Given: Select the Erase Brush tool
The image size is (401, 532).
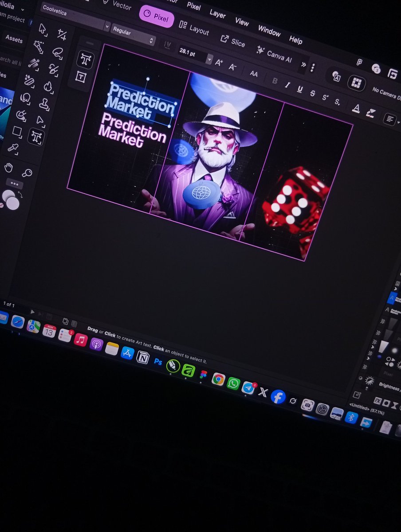Looking at the screenshot, I should [x=29, y=80].
